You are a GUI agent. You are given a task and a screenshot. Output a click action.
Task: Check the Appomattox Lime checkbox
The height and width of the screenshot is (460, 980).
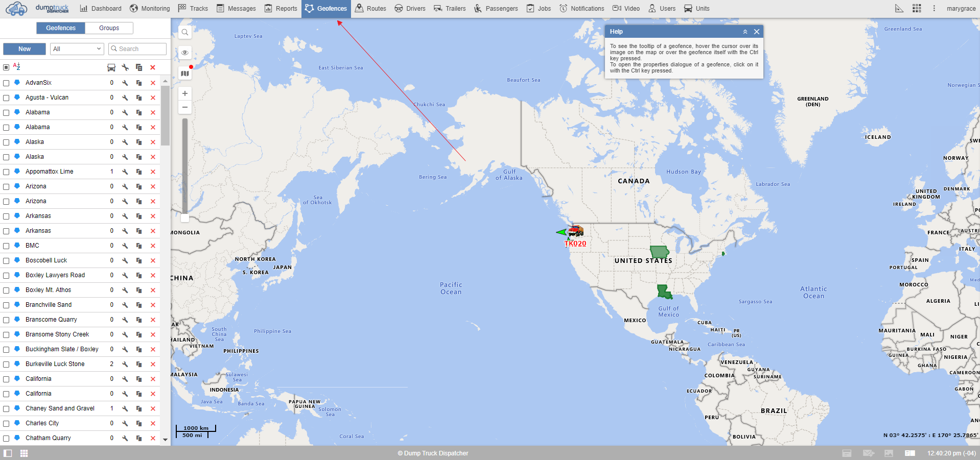point(6,172)
